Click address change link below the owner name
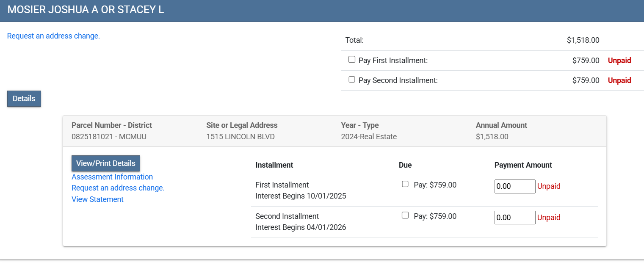Image resolution: width=644 pixels, height=265 pixels. coord(54,36)
